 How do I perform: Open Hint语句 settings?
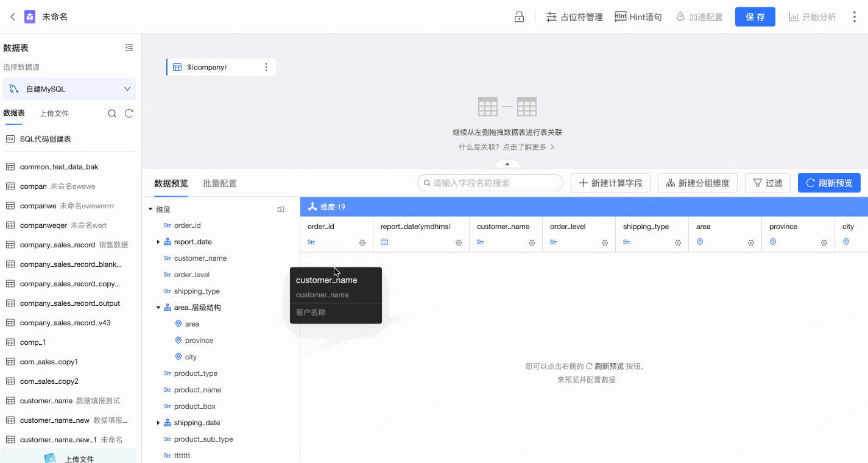point(638,17)
